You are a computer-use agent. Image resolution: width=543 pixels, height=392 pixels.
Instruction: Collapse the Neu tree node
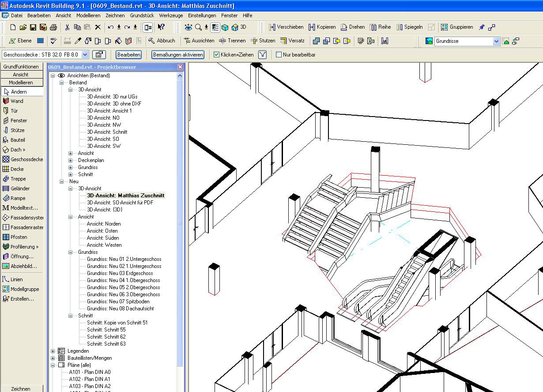click(62, 181)
